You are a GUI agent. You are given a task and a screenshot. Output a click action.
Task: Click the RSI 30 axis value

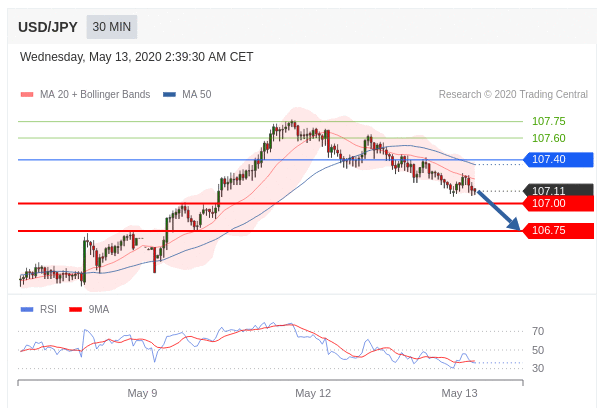(538, 368)
